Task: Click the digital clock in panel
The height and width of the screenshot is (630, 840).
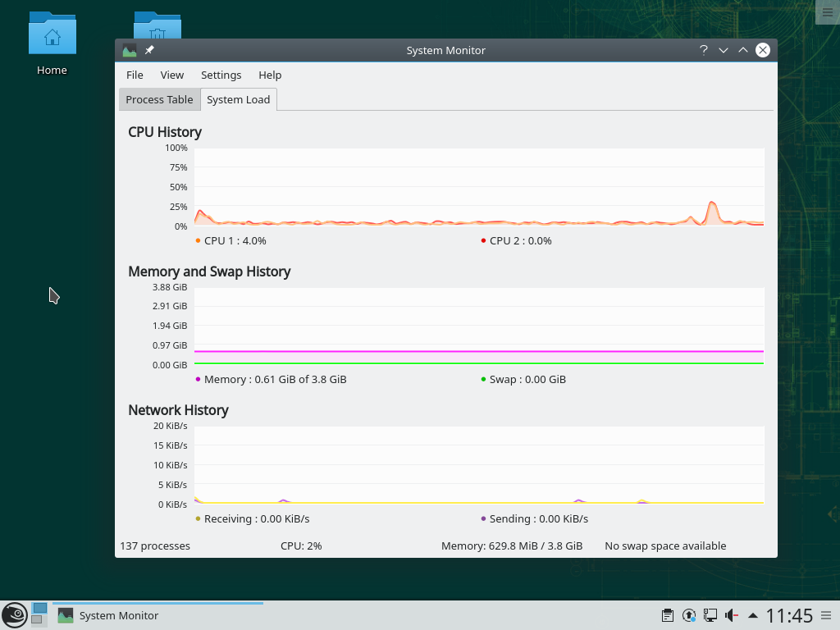Action: point(788,615)
